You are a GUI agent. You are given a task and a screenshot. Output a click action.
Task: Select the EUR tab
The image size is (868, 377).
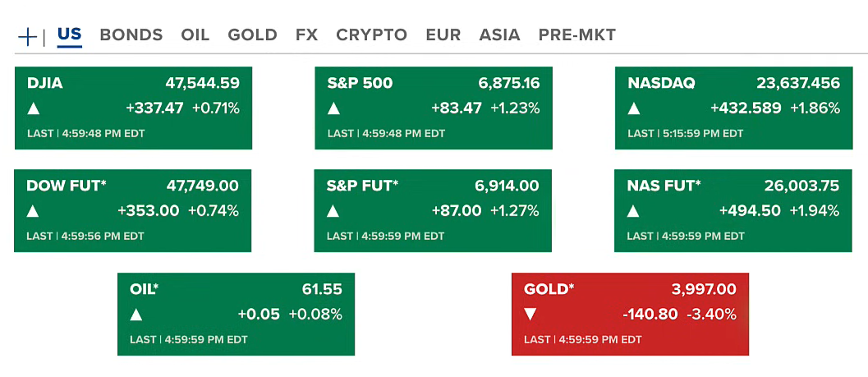[x=443, y=35]
